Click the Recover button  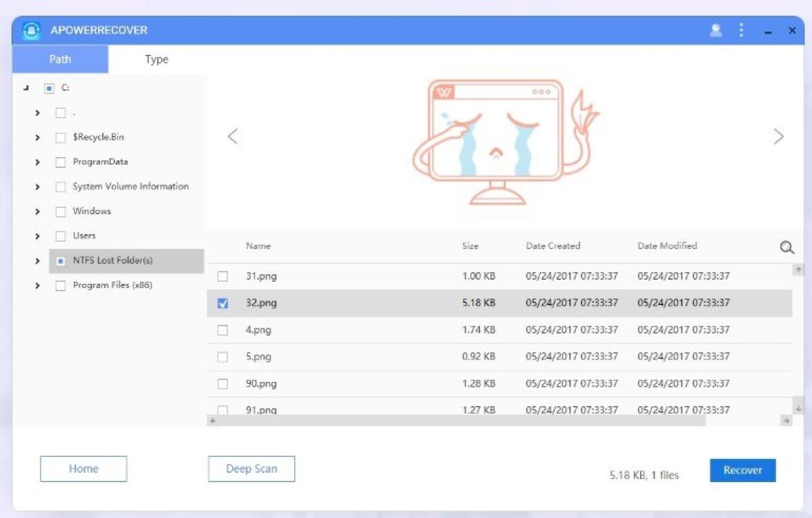(742, 470)
